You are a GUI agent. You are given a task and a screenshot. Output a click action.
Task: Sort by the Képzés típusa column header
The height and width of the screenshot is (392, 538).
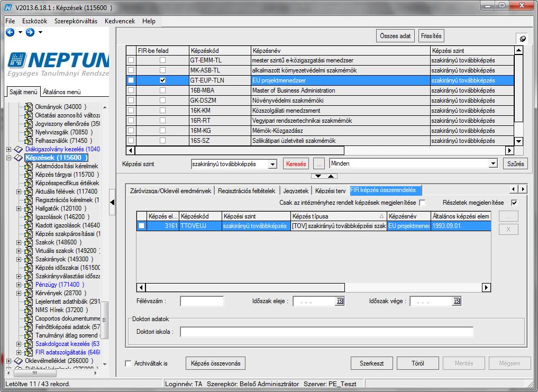coord(339,216)
